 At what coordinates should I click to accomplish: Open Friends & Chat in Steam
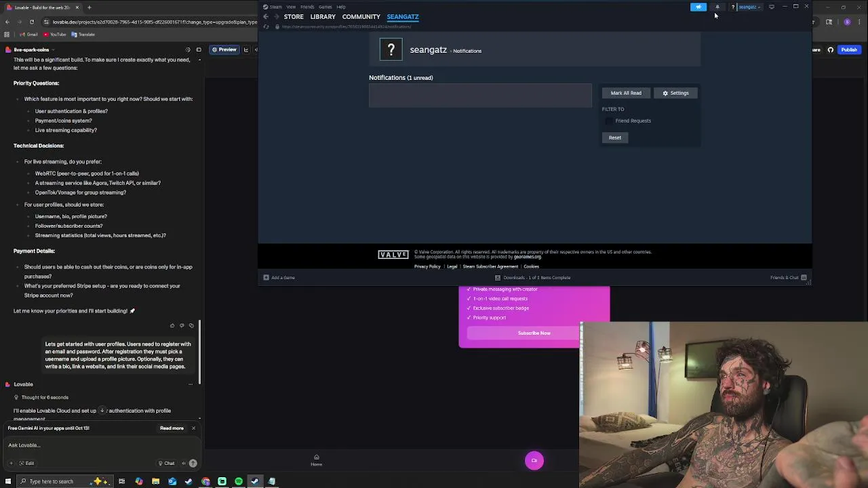[788, 277]
